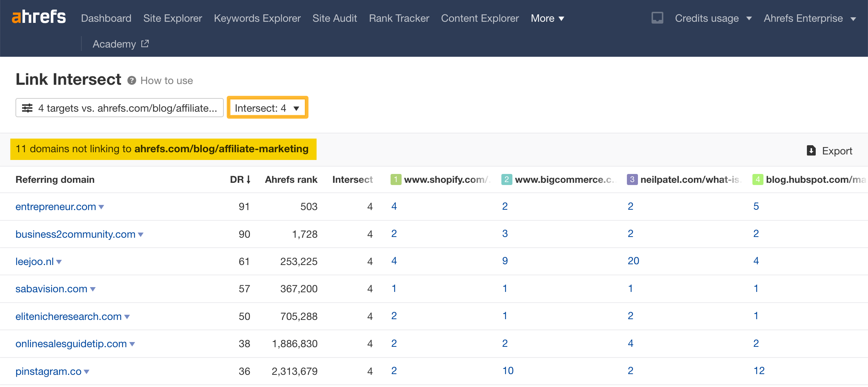The width and height of the screenshot is (868, 387).
Task: Click 5 in entrepreneur.com hubspot column
Action: tap(756, 206)
